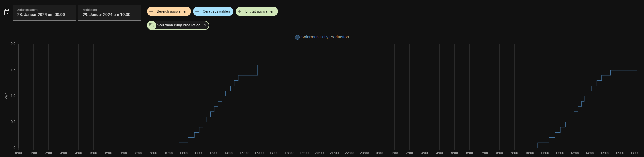
Task: Click the 1,5 kWh plateau on the second day
Action: click(x=624, y=70)
